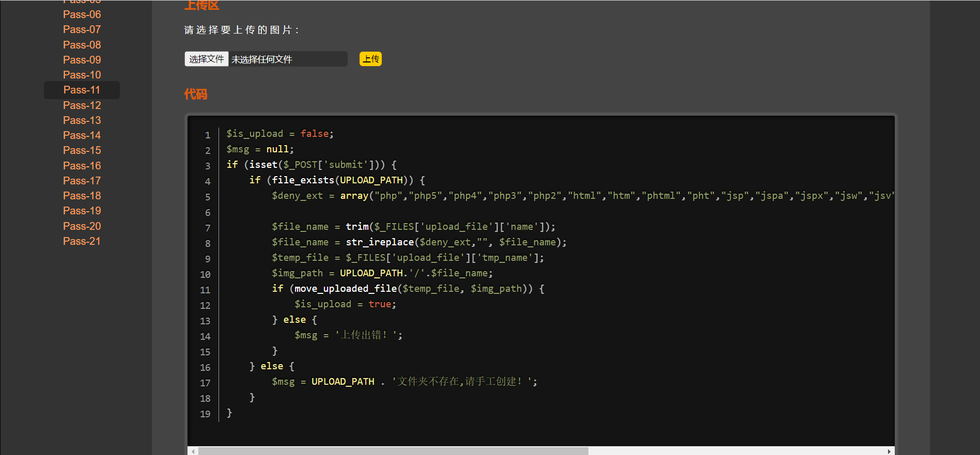Click Pass-18 in the level list
The height and width of the screenshot is (455, 980).
coord(82,196)
